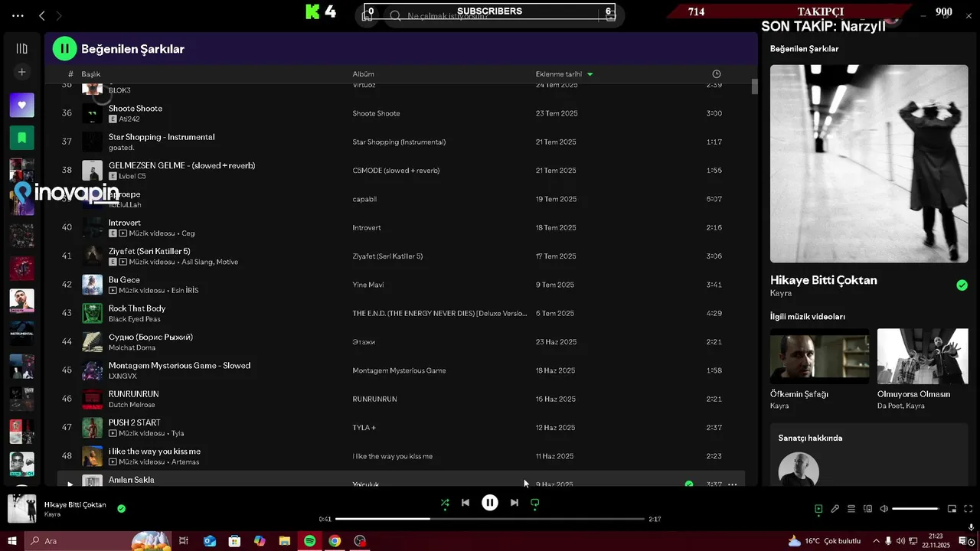Screen dimensions: 980x551
Task: Open the miniplayer icon
Action: pos(952,509)
